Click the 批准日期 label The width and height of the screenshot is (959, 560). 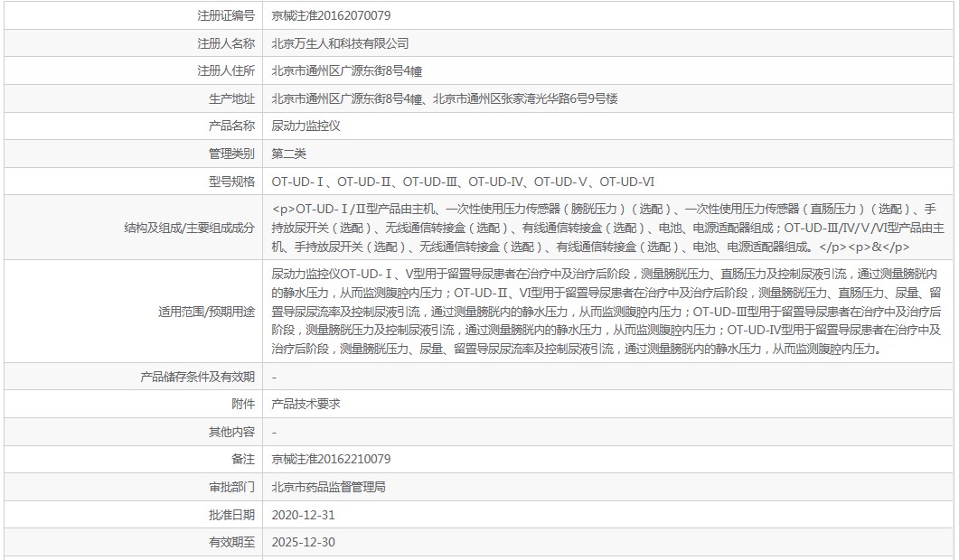231,515
